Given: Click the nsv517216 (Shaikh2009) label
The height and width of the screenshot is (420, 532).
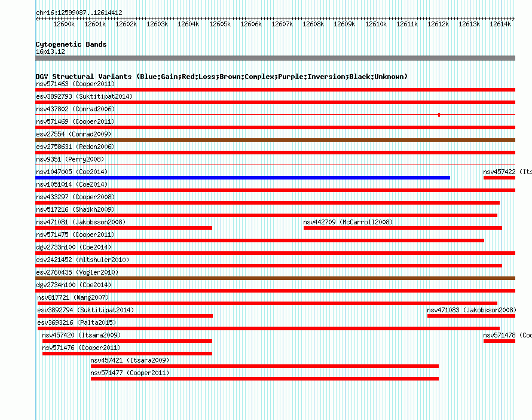Looking at the screenshot, I should [x=75, y=209].
